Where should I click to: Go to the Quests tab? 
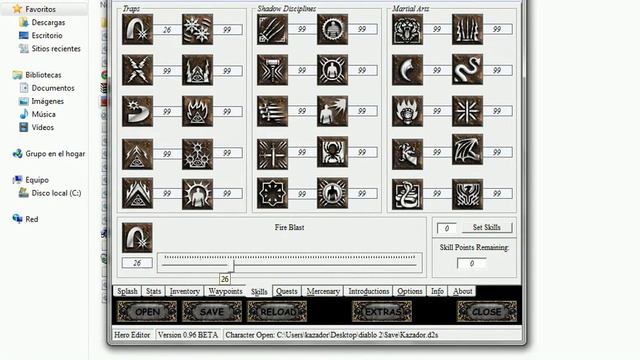tap(287, 291)
